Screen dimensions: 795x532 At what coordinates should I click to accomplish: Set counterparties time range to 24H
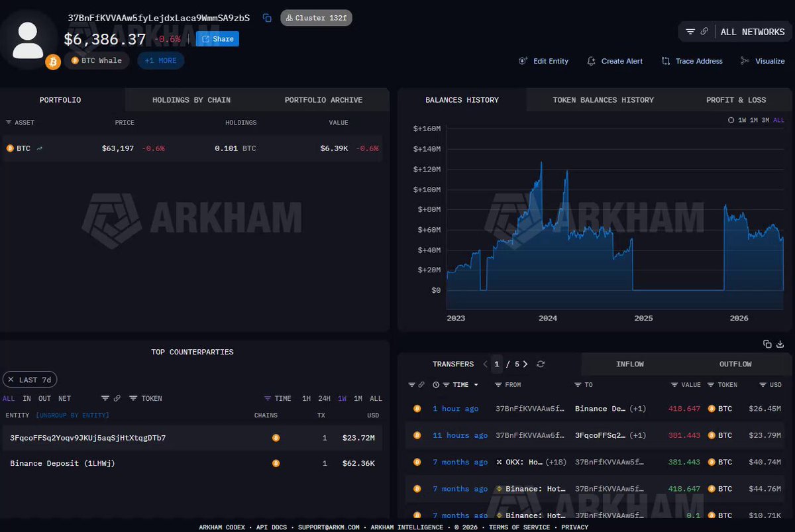pyautogui.click(x=324, y=398)
